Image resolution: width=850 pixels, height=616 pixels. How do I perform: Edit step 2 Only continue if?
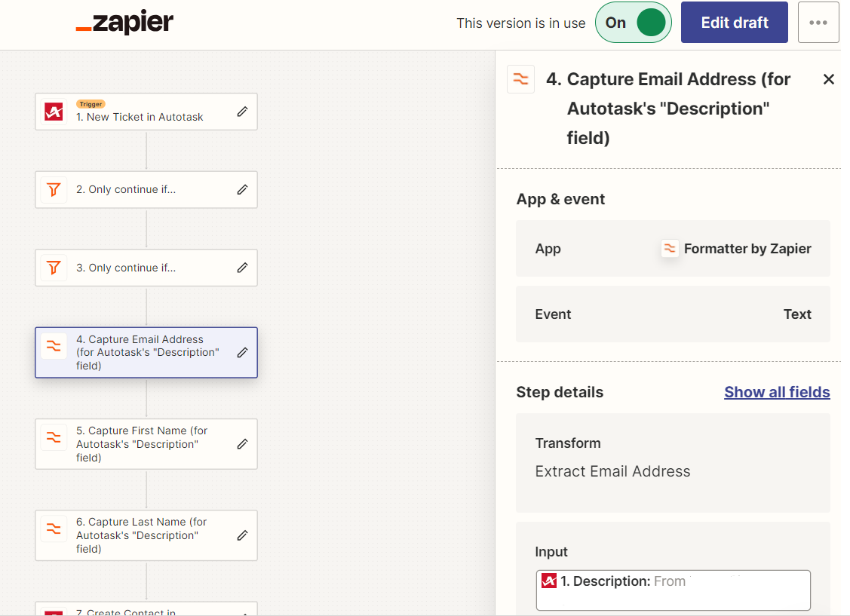point(242,189)
